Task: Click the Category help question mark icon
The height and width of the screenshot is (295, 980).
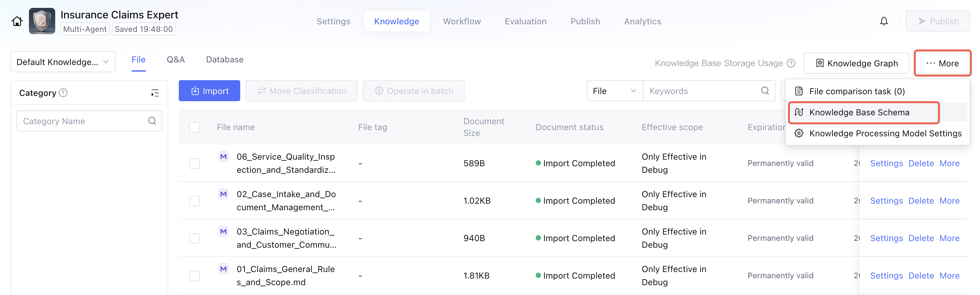Action: pos(63,93)
